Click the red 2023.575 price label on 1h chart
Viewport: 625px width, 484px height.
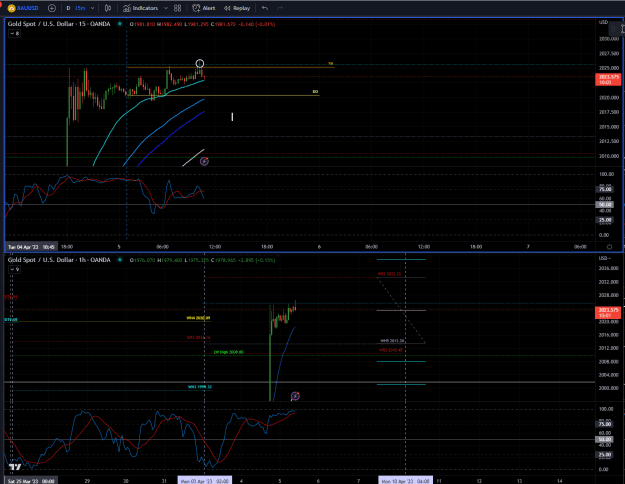click(608, 313)
